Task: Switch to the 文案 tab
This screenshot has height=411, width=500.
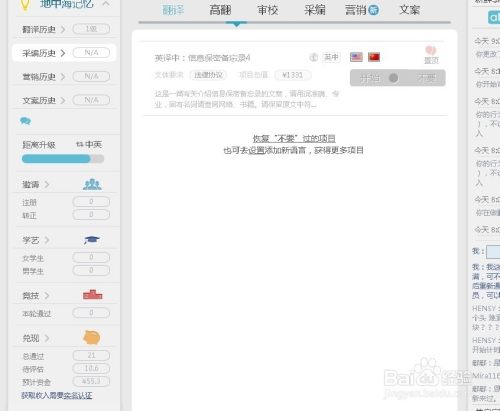Action: point(410,10)
